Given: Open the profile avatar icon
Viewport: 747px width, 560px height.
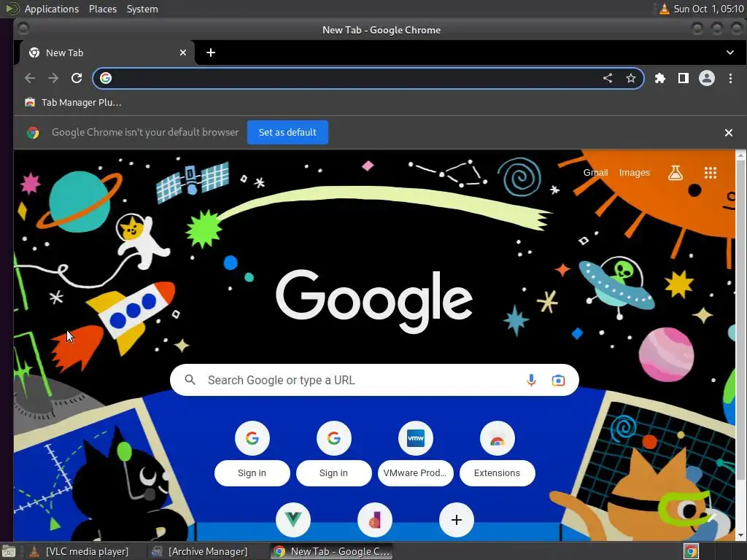Looking at the screenshot, I should point(706,78).
